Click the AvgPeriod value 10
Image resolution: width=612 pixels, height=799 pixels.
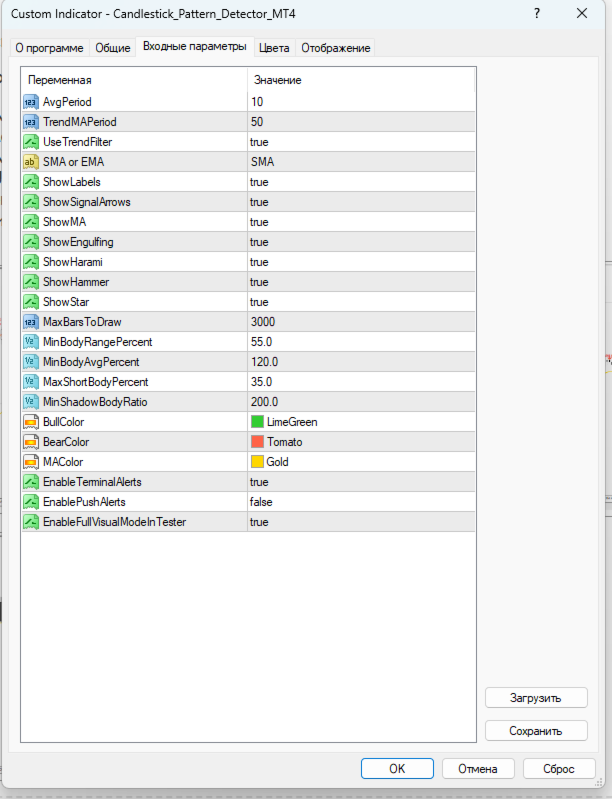point(257,102)
